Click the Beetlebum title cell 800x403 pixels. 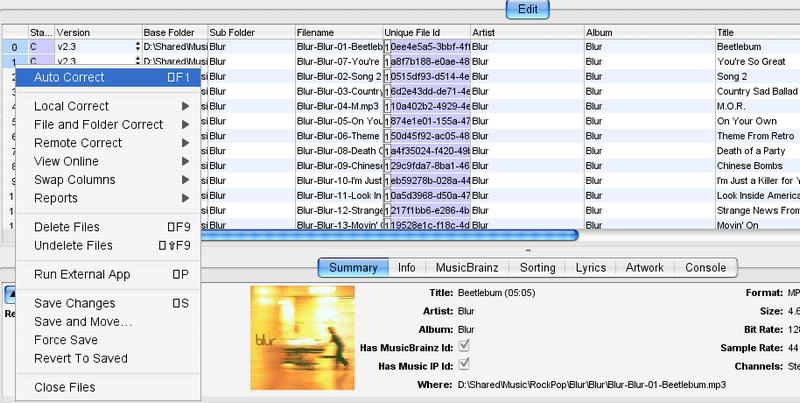coord(758,47)
